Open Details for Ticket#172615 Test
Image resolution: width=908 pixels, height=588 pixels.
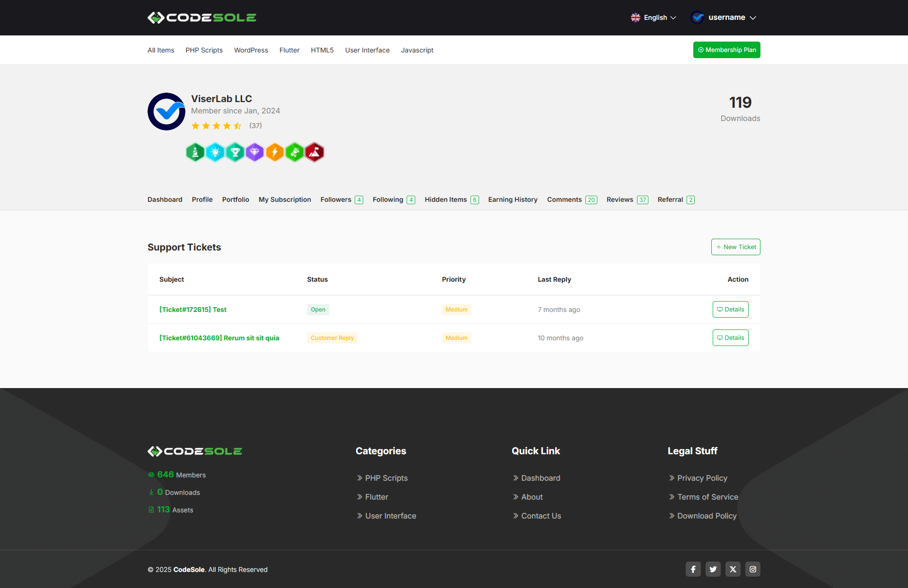(730, 309)
